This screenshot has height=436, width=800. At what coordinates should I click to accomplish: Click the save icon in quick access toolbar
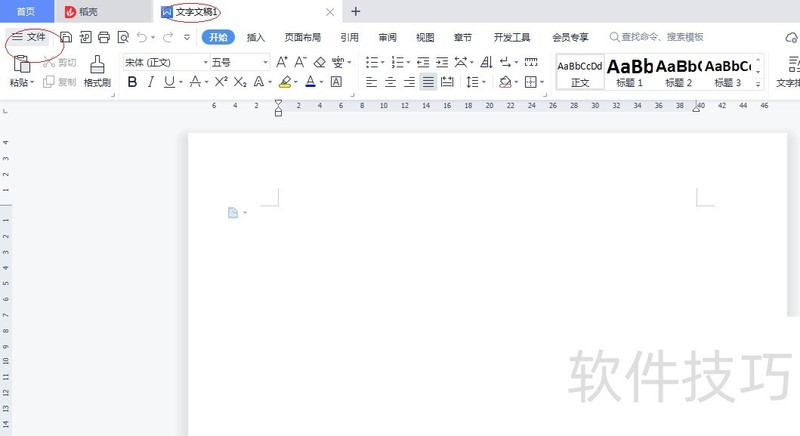(66, 37)
